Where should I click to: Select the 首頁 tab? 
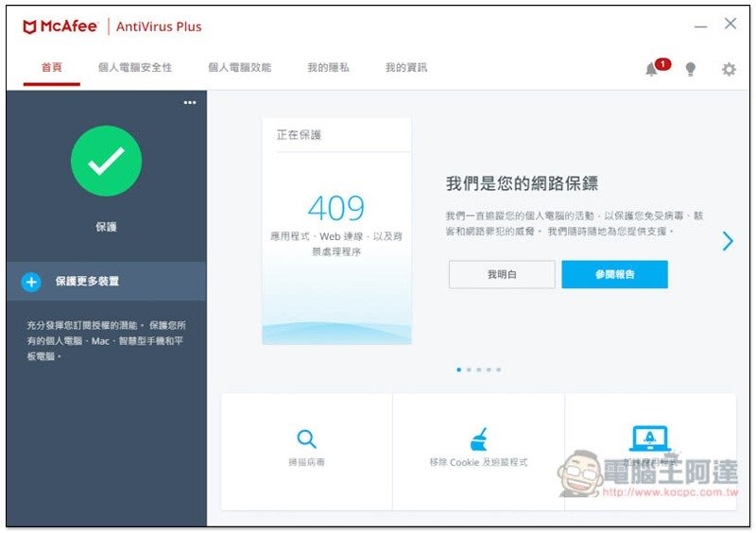[52, 67]
